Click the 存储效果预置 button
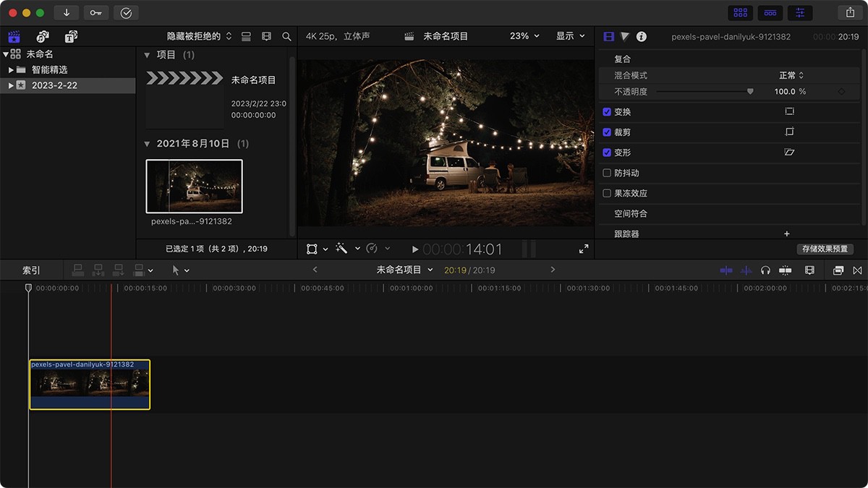 (x=825, y=249)
